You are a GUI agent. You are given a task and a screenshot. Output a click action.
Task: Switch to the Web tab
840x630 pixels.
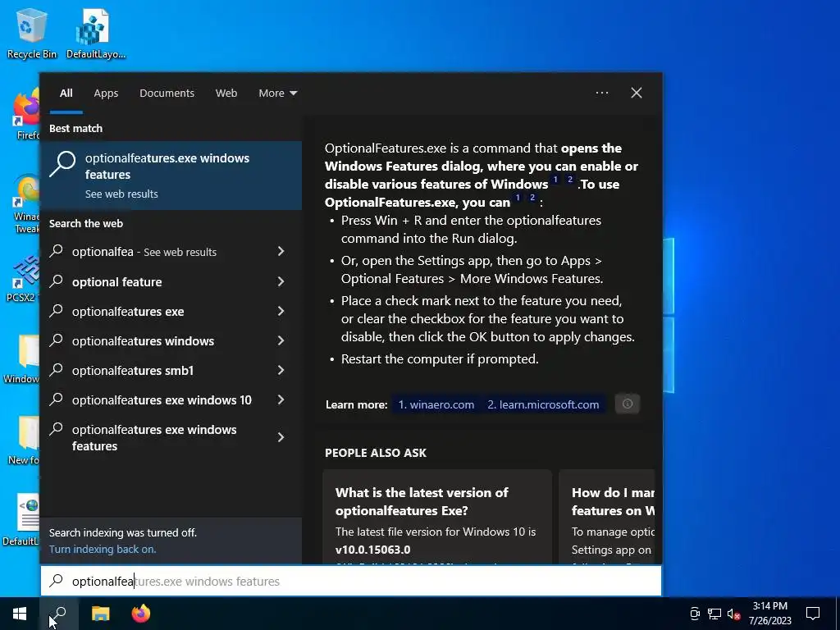pos(226,94)
